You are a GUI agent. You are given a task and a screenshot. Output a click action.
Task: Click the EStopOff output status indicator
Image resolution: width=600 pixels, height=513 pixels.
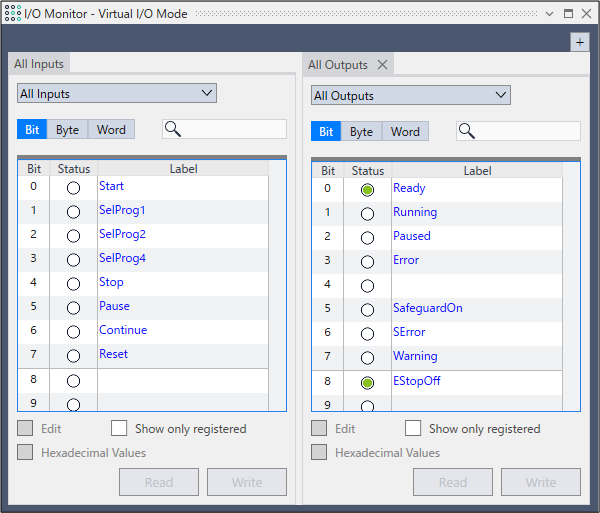[x=367, y=382]
